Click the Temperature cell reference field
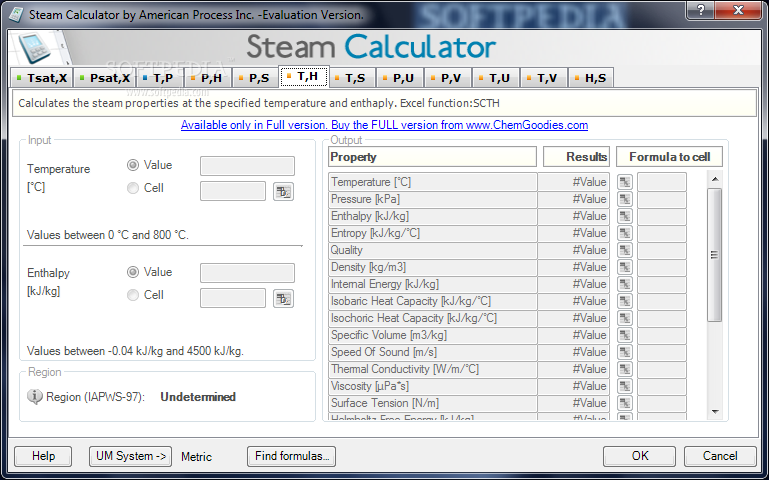Image resolution: width=769 pixels, height=480 pixels. [233, 191]
